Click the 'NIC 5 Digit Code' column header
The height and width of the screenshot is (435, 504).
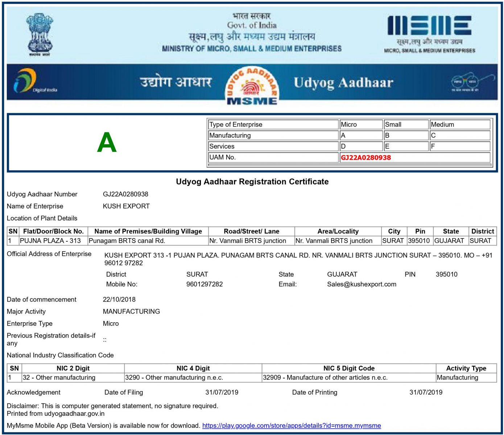tap(349, 368)
